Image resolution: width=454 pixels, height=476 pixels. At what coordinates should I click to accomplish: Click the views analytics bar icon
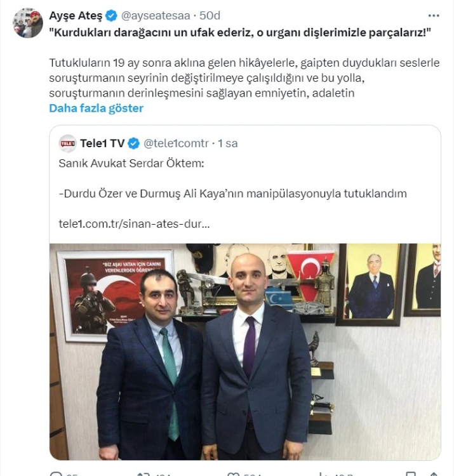point(323,474)
